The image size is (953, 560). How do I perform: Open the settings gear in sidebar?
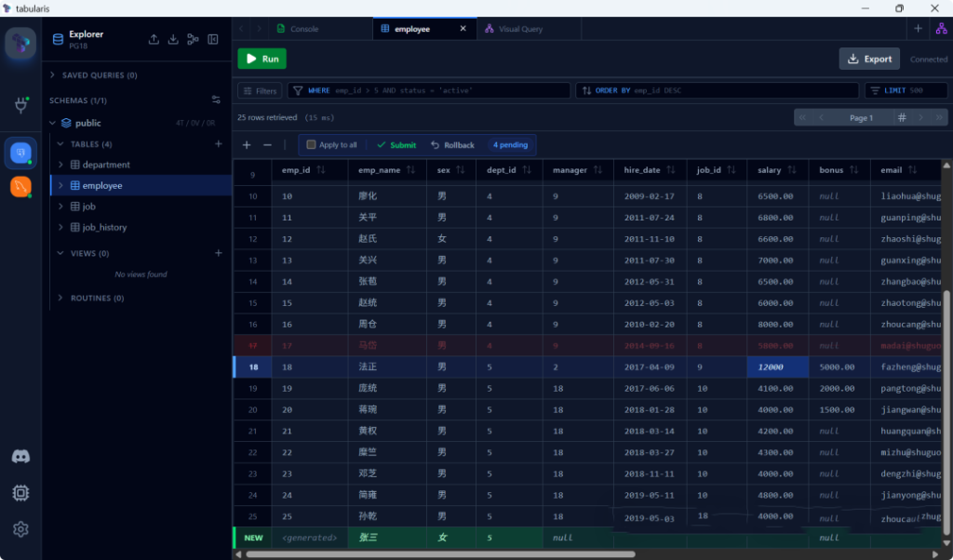point(20,528)
